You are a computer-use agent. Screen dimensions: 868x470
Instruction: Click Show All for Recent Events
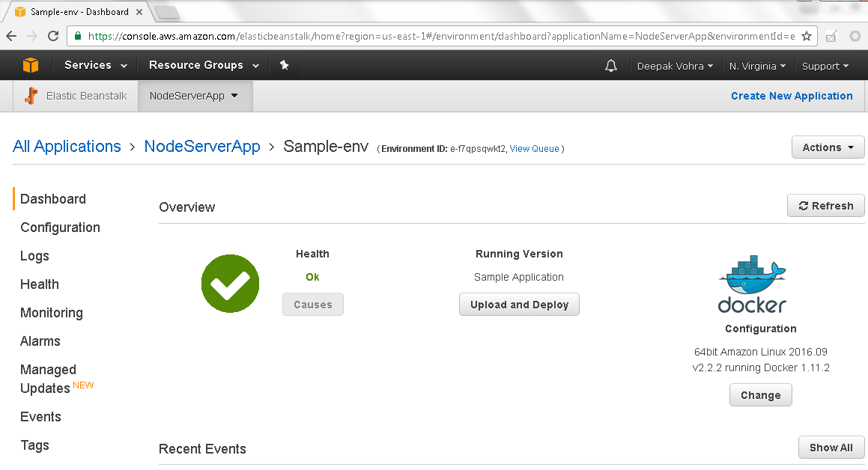831,448
